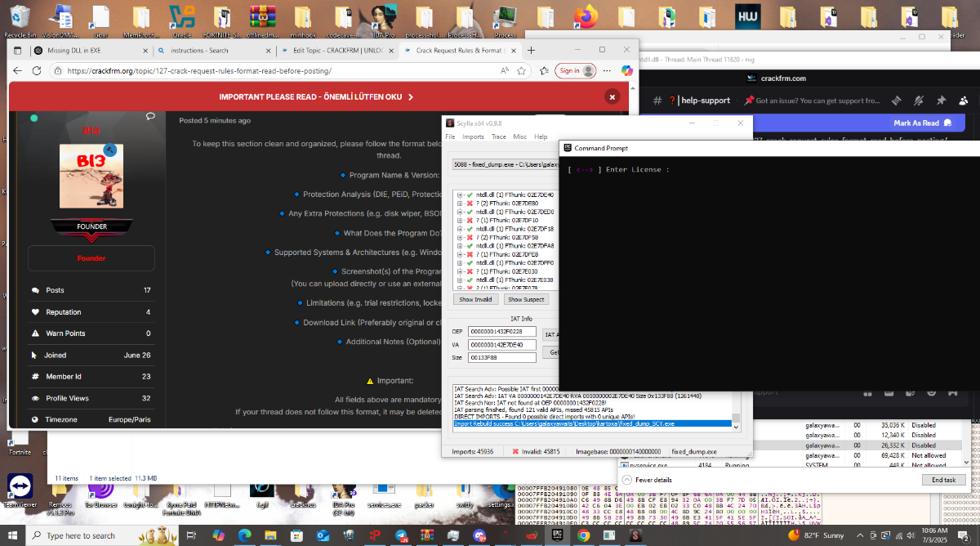Open the Imports menu in Scylla
This screenshot has width=980, height=546.
[x=473, y=136]
